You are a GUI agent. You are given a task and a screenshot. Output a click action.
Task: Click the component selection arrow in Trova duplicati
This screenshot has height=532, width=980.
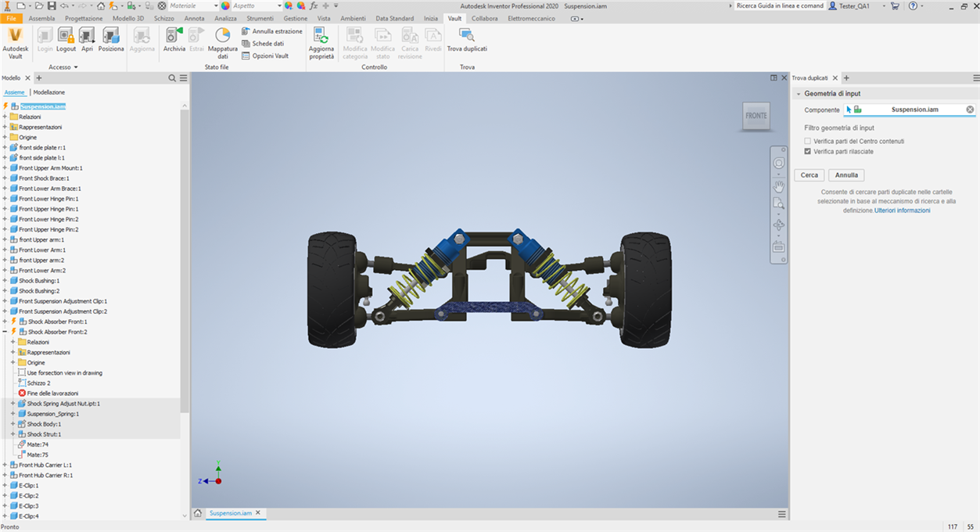(x=849, y=110)
